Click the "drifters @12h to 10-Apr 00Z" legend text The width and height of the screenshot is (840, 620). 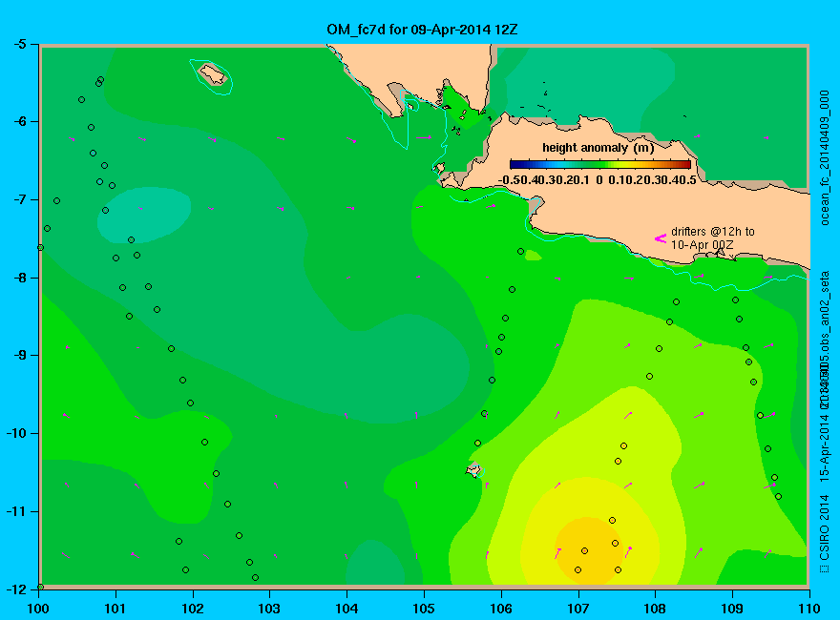point(712,238)
